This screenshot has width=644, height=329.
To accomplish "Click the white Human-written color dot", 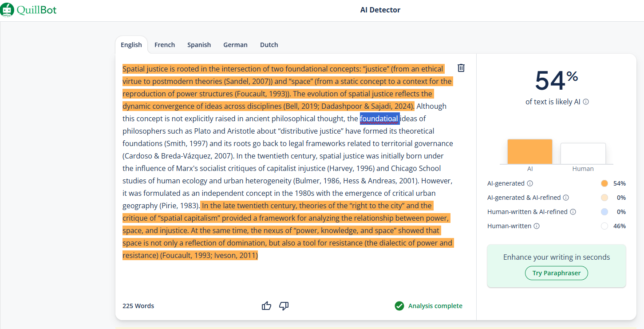I will coord(604,226).
